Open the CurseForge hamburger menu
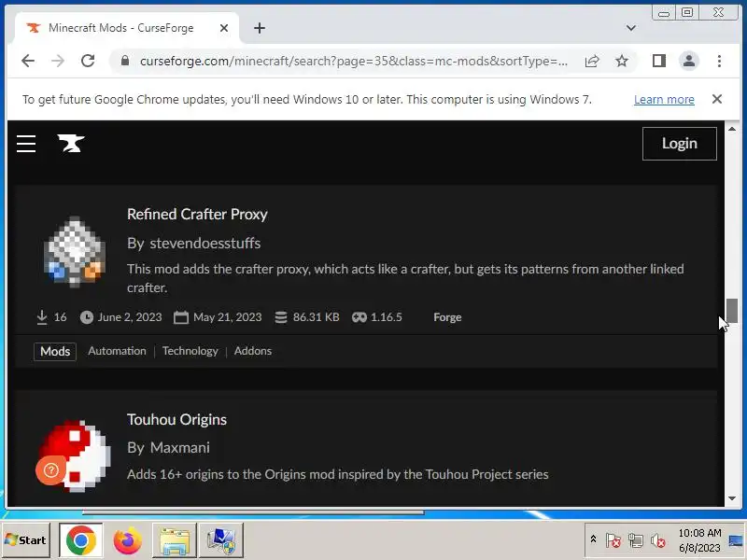The image size is (747, 560). [26, 144]
